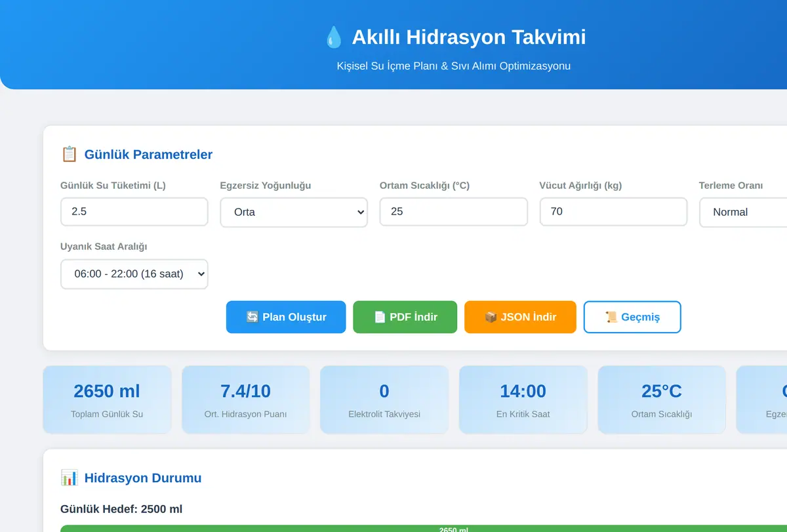
Task: Click the Günlük Parametreler heading
Action: [148, 155]
